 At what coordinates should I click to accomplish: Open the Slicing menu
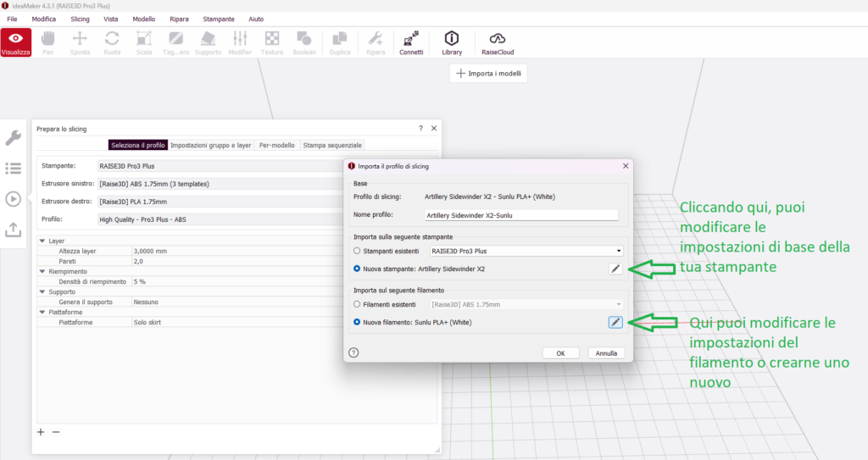pos(80,19)
